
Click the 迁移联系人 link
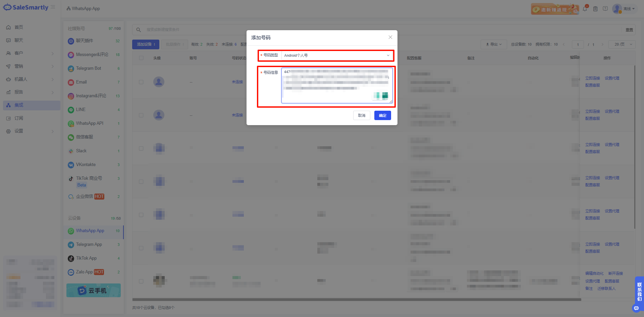606,288
